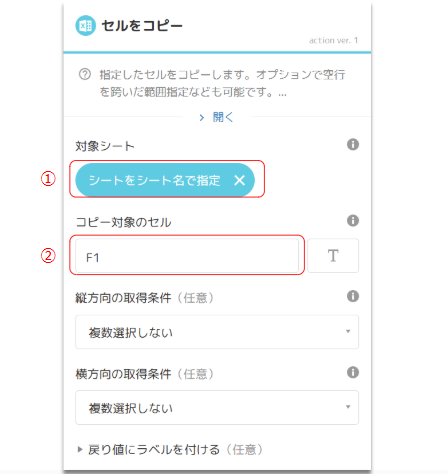Screen dimensions: 448x474
Task: Open the 縦方向の取得条件 dropdown
Action: 217,332
